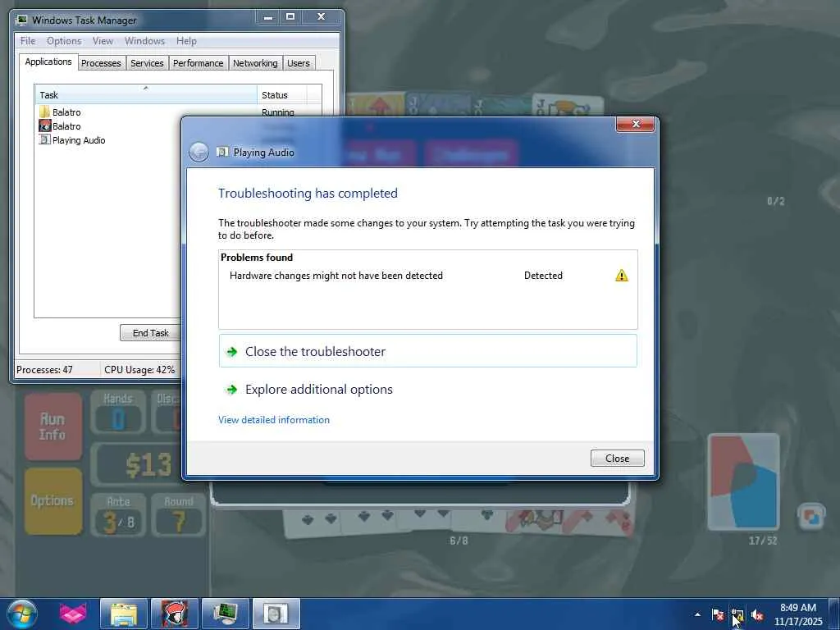Click the Balatro overlay icon beside the deck
The height and width of the screenshot is (630, 840).
[810, 517]
